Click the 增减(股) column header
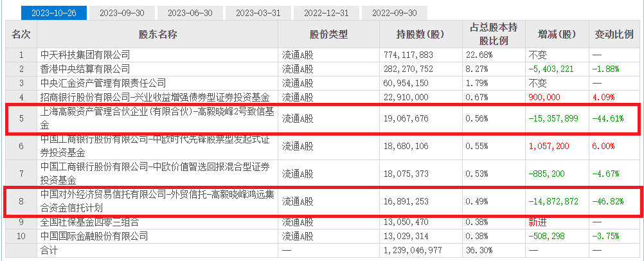 point(557,35)
